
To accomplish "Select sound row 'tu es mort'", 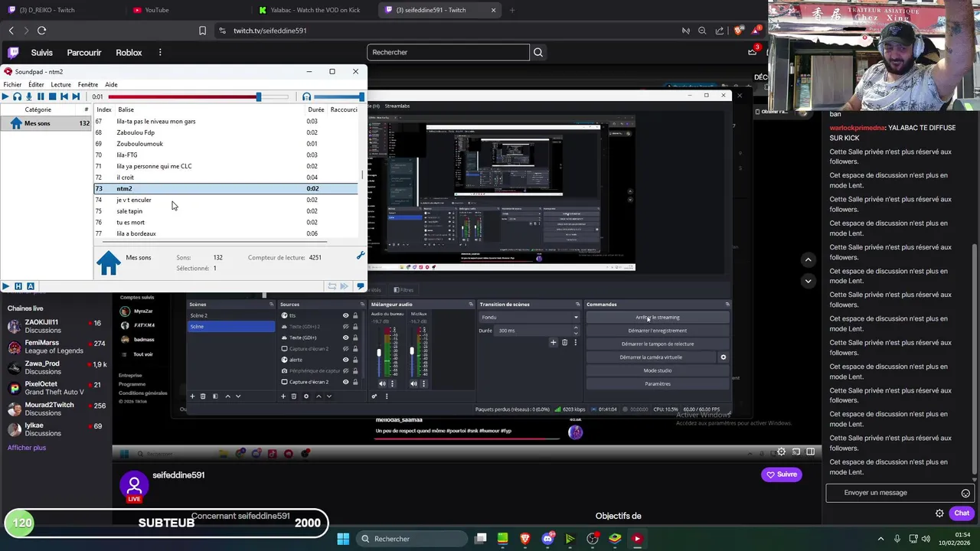I will (x=226, y=223).
